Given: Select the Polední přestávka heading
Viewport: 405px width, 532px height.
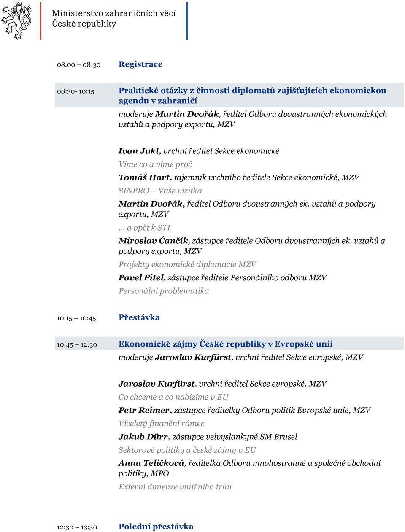Looking at the screenshot, I should coord(156,527).
